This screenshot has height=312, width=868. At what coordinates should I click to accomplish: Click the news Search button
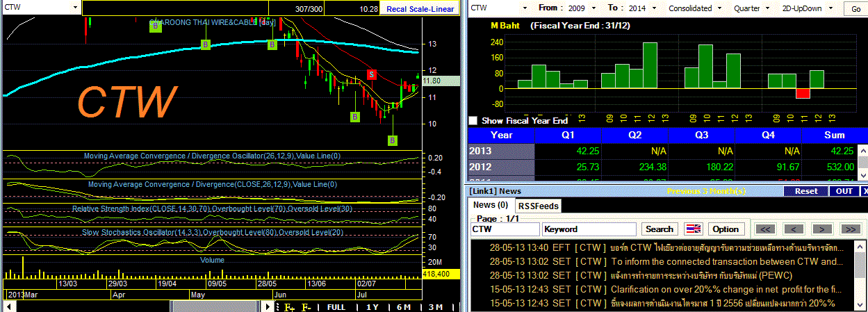[660, 229]
